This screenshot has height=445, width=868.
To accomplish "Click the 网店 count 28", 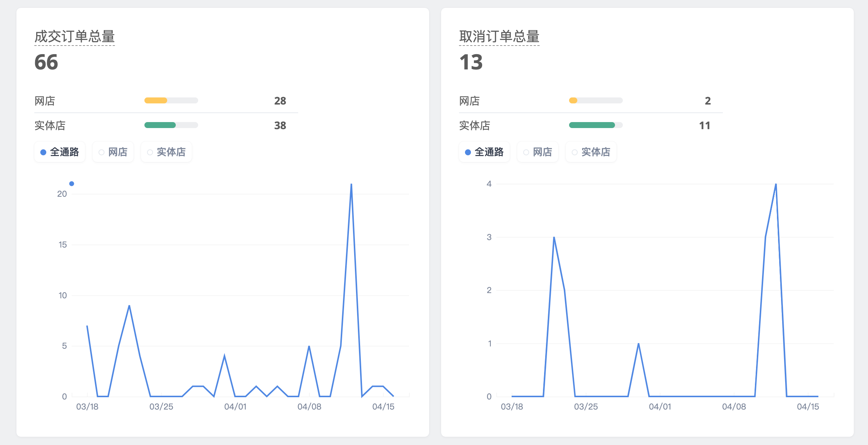I will coord(280,101).
